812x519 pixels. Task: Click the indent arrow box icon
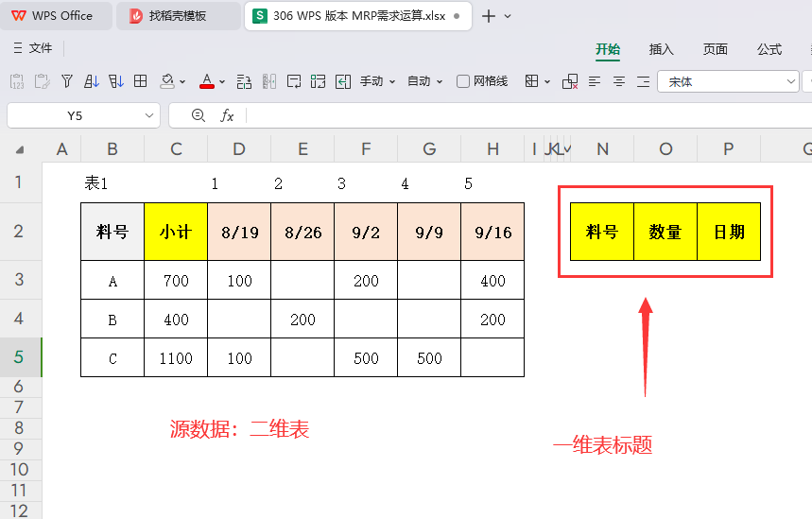pos(343,81)
